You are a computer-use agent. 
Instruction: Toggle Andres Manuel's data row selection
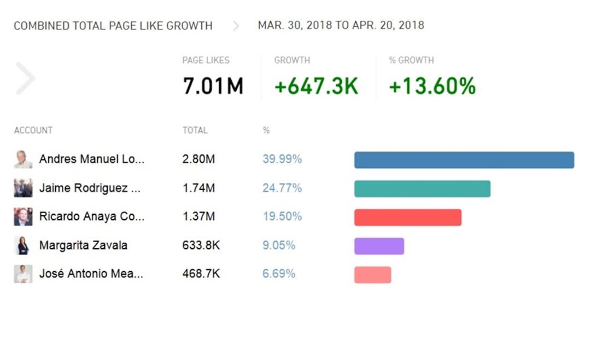(x=90, y=159)
